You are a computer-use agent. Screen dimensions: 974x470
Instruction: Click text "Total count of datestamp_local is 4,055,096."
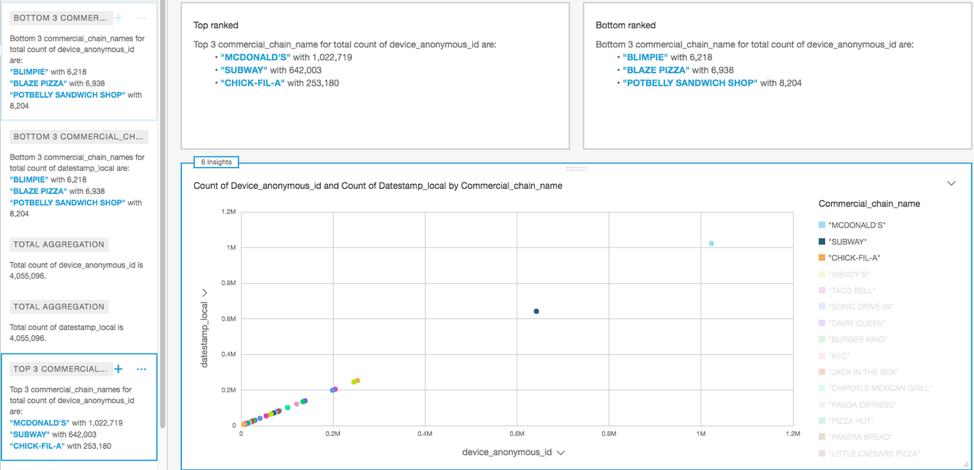[x=66, y=333]
